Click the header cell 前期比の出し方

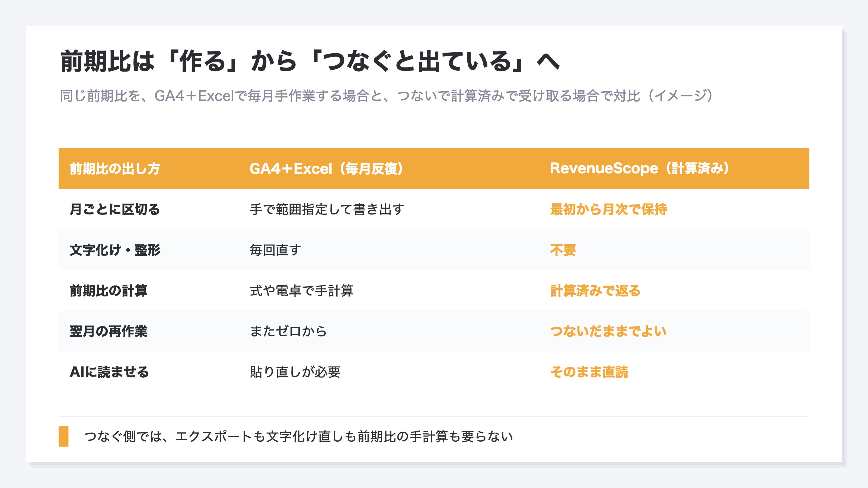pos(115,168)
